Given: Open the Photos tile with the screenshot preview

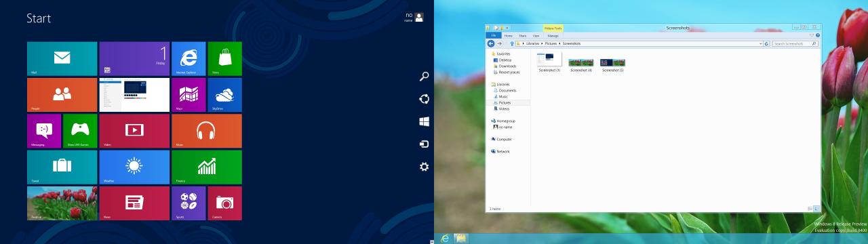Looking at the screenshot, I should coord(134,95).
